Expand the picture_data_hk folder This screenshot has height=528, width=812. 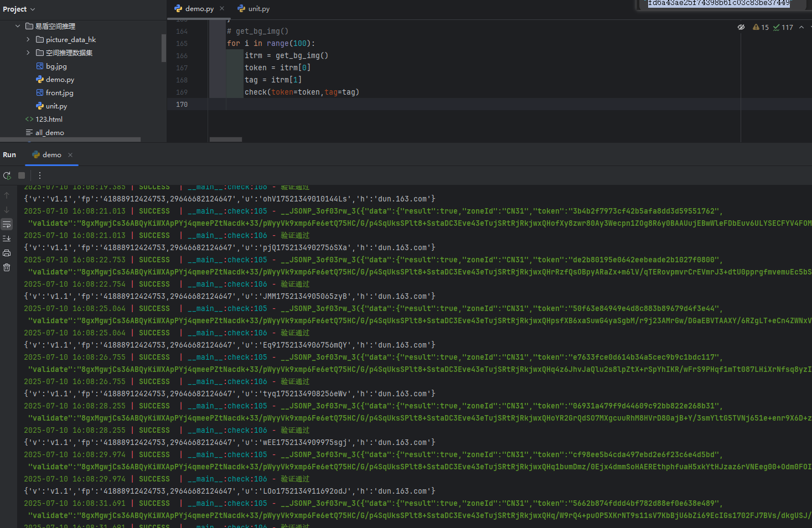28,39
